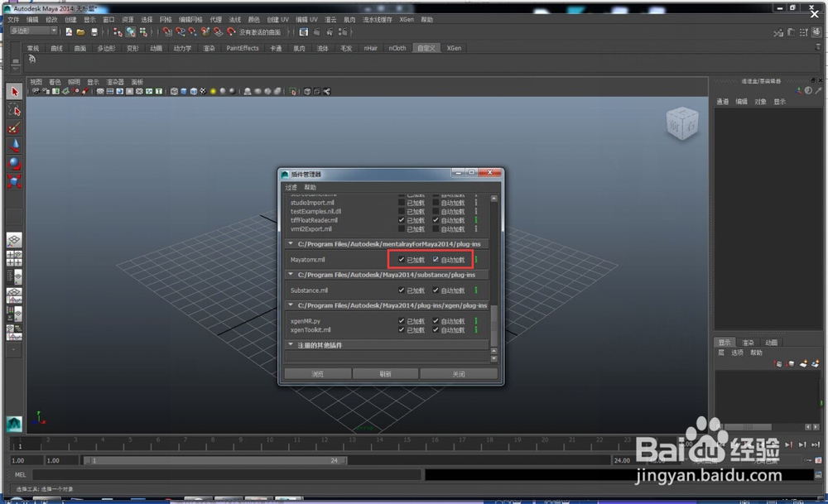This screenshot has height=504, width=828.
Task: Select by object type mode icon
Action: [x=131, y=32]
